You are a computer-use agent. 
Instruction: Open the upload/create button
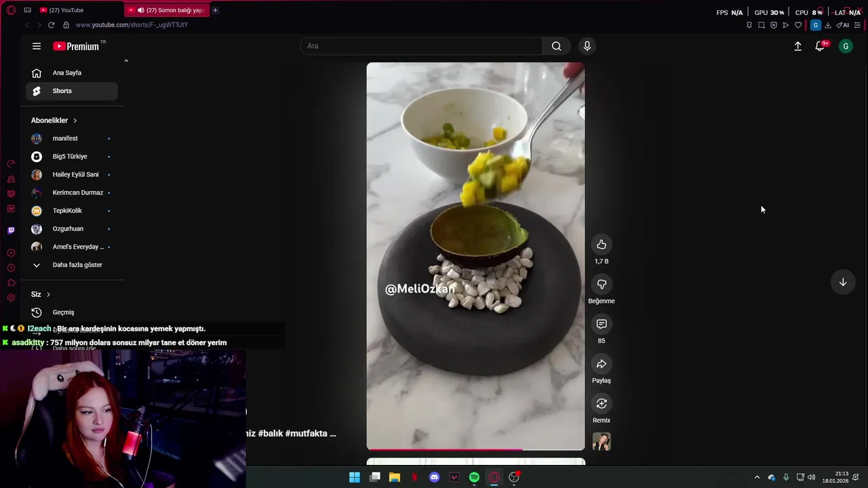[797, 46]
